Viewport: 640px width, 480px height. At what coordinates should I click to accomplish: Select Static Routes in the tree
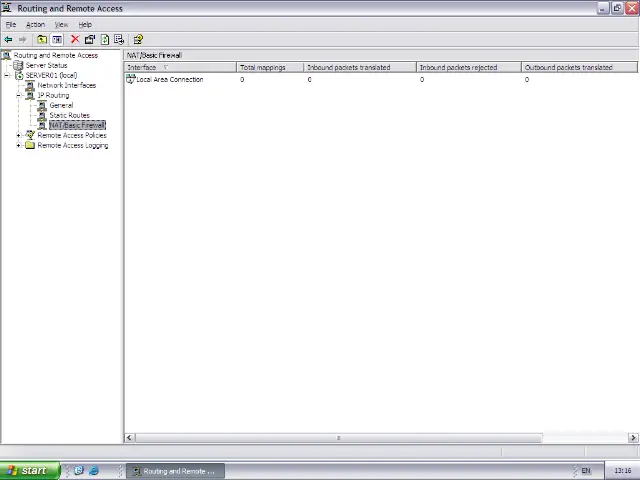click(x=69, y=116)
